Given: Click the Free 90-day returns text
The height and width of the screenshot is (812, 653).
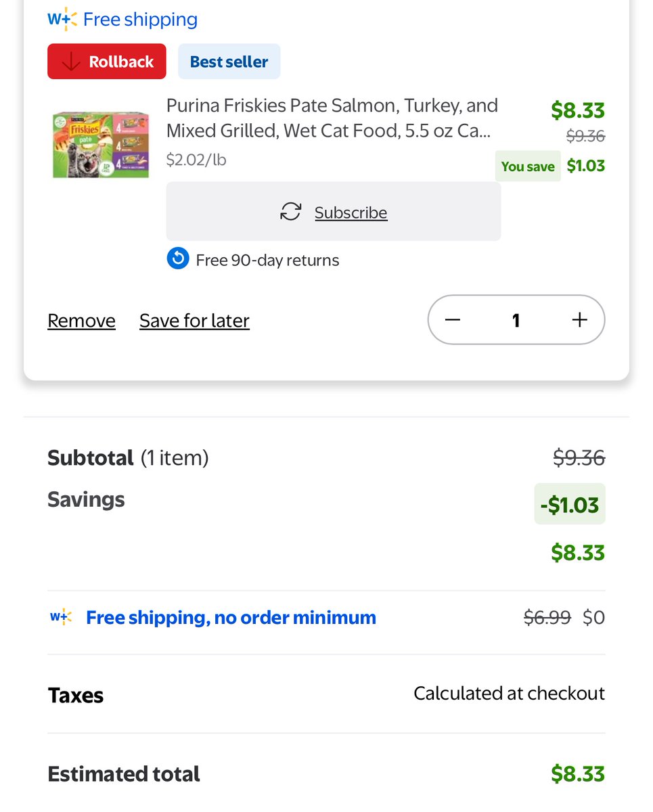Looking at the screenshot, I should 267,261.
